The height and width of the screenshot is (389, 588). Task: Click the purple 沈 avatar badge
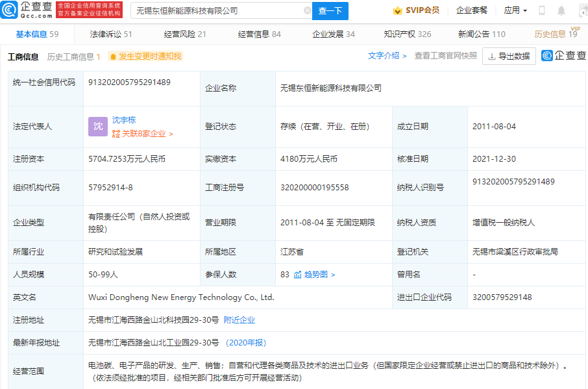coord(97,127)
